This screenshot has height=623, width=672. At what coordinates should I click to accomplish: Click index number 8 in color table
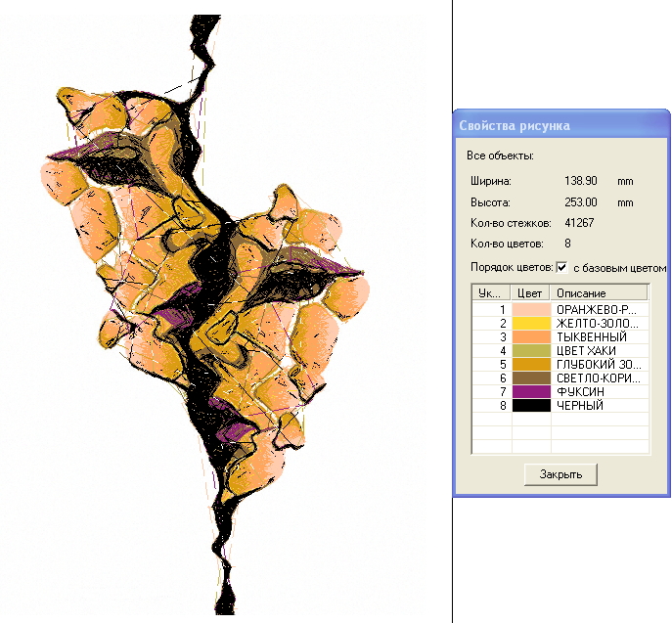[x=503, y=405]
